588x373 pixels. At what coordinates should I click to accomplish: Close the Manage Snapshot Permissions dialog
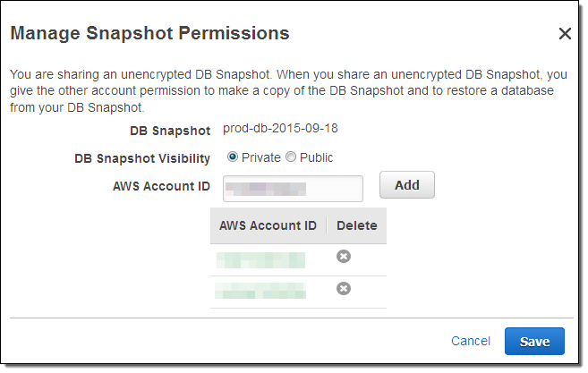pyautogui.click(x=564, y=34)
